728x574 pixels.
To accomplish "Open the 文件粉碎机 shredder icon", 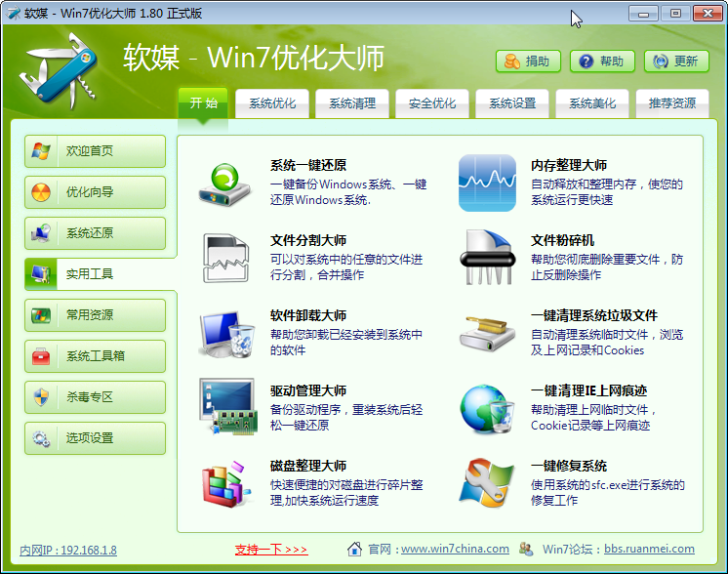I will [x=488, y=257].
